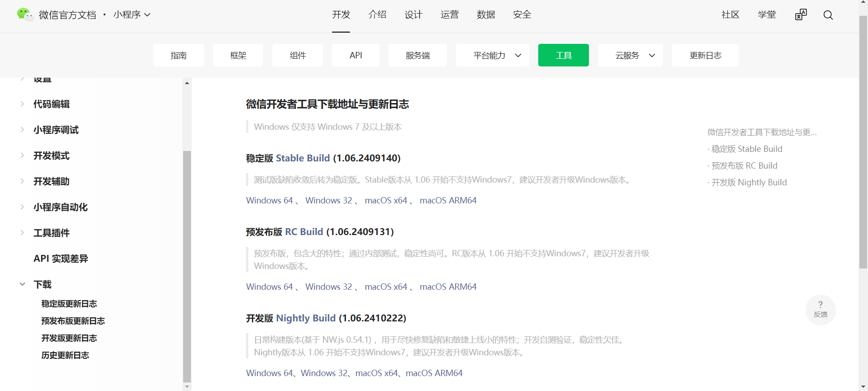The image size is (868, 391).
Task: Download Stable Build macOS ARM64
Action: pos(448,200)
